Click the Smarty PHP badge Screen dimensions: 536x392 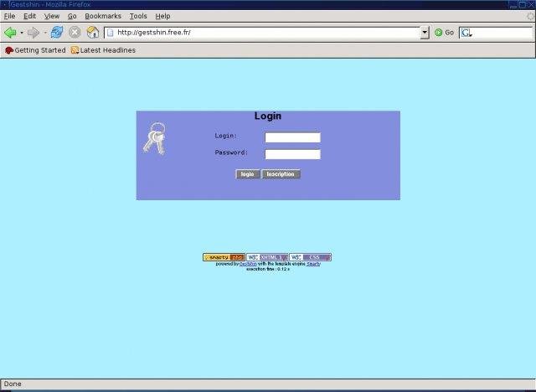(x=224, y=257)
